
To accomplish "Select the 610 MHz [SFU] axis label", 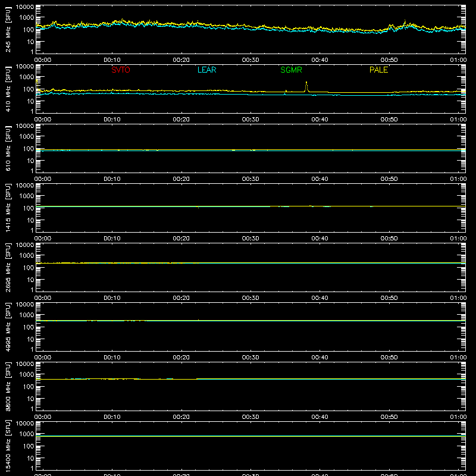I will point(8,148).
